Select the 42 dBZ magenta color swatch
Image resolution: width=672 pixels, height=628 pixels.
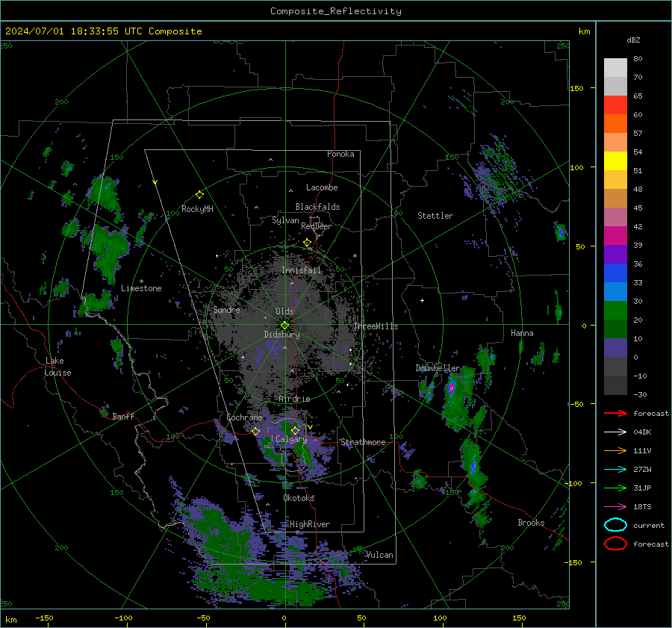(615, 236)
